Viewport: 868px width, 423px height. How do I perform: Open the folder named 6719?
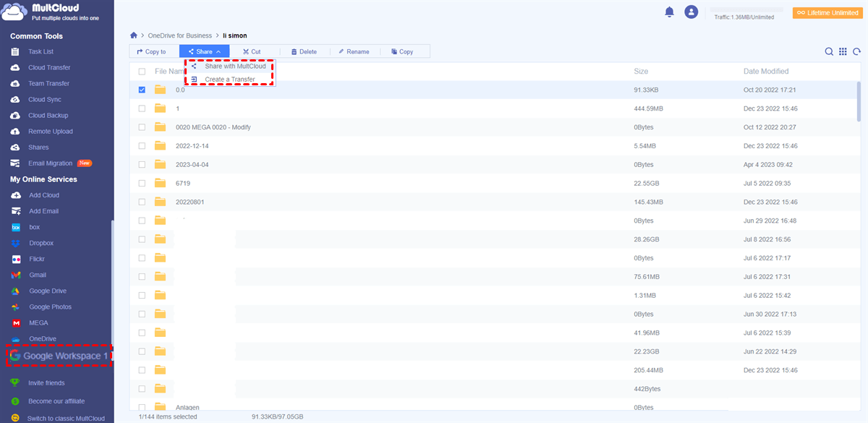[x=182, y=183]
